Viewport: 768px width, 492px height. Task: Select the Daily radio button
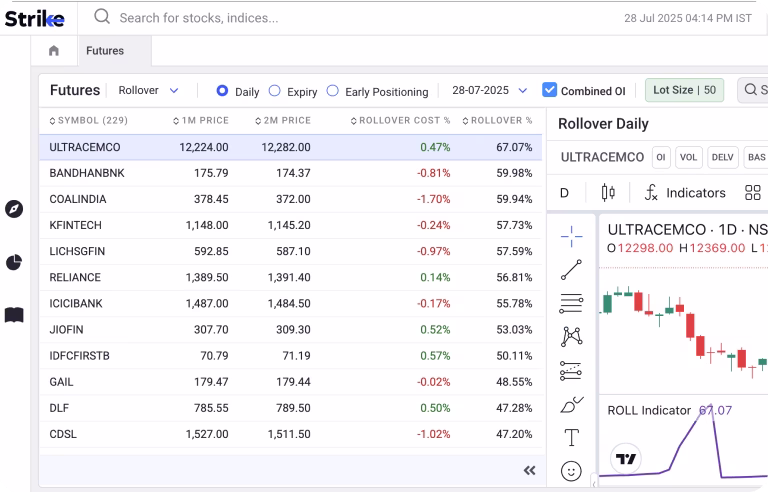tap(222, 91)
